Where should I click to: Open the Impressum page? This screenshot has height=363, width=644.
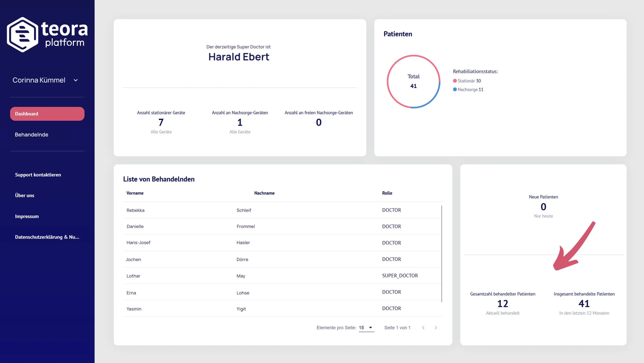click(27, 216)
